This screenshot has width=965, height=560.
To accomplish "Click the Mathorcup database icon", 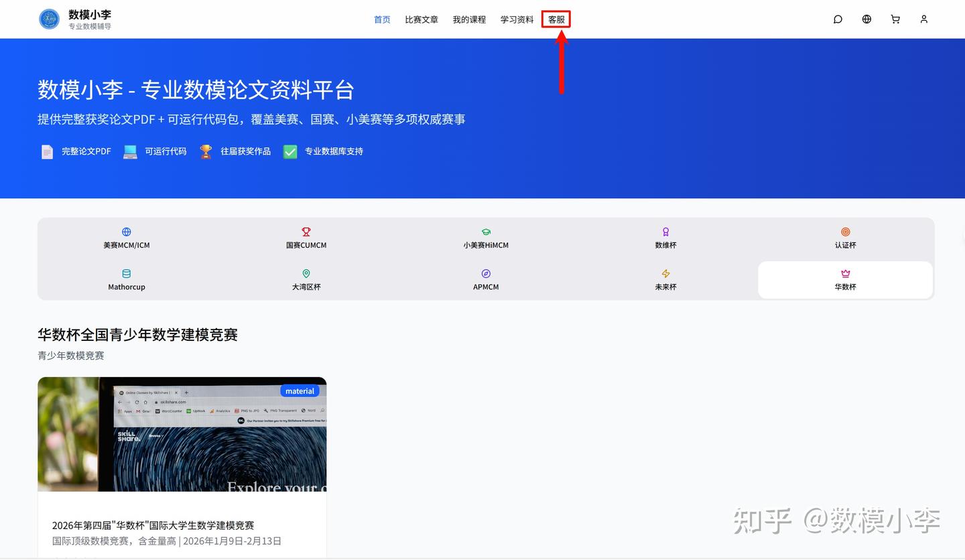I will click(127, 274).
